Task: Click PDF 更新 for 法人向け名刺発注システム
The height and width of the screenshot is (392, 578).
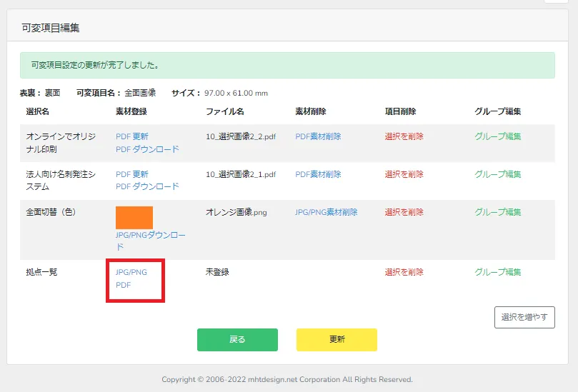Action: coord(132,174)
